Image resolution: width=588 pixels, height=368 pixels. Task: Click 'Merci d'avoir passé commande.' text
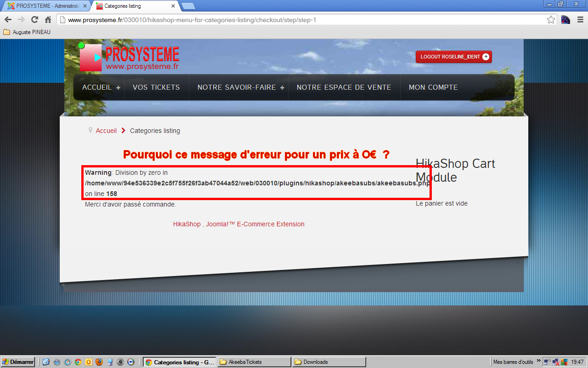click(130, 204)
